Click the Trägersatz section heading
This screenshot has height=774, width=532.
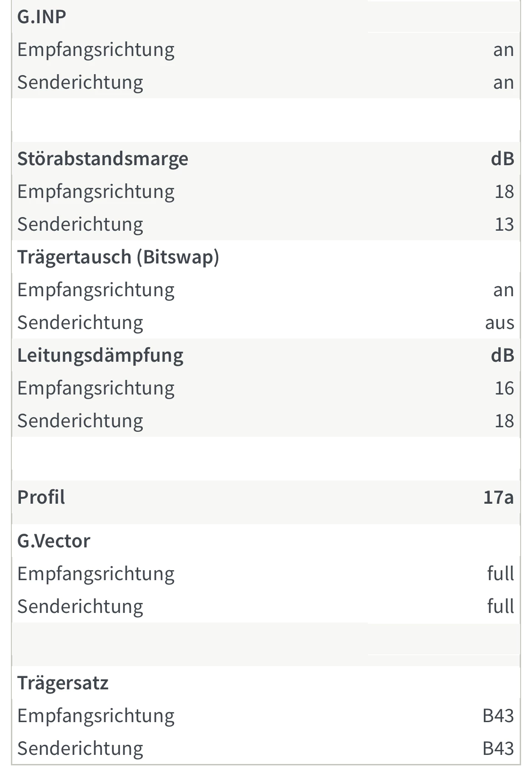point(63,683)
